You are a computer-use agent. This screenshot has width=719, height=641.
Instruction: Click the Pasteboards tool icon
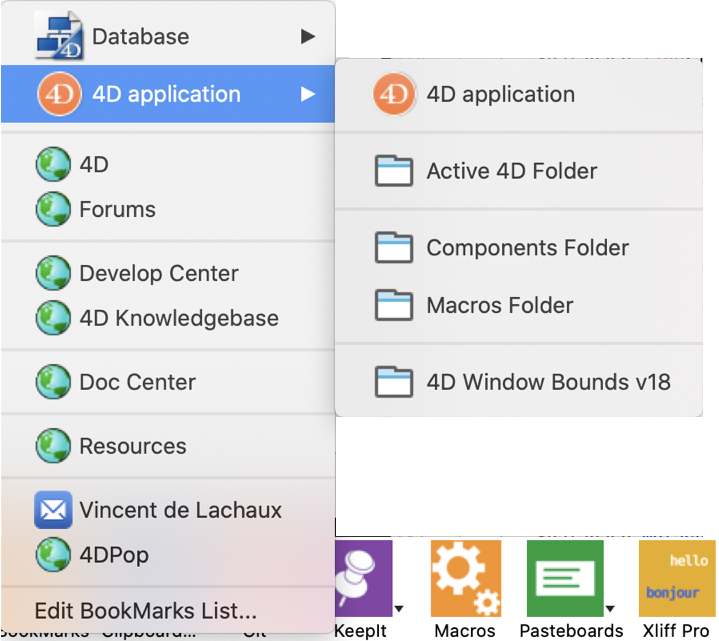(565, 578)
